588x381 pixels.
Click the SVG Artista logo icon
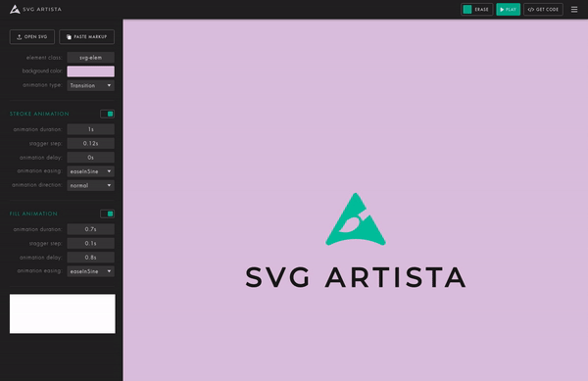pos(15,10)
